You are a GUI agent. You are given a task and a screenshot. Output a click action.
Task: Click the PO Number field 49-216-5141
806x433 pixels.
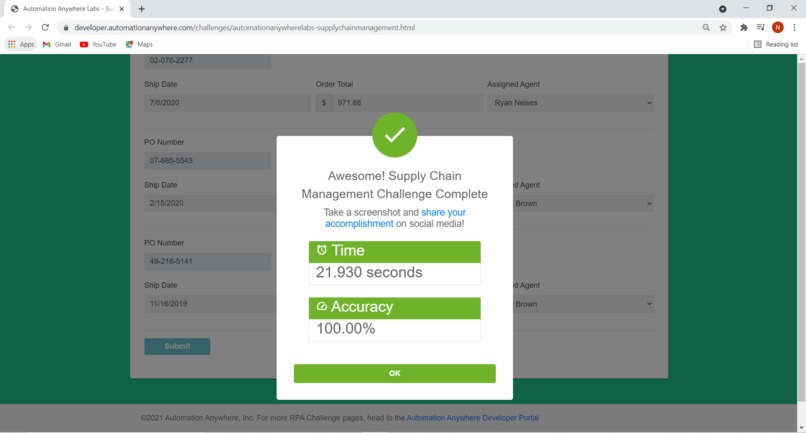coord(208,261)
